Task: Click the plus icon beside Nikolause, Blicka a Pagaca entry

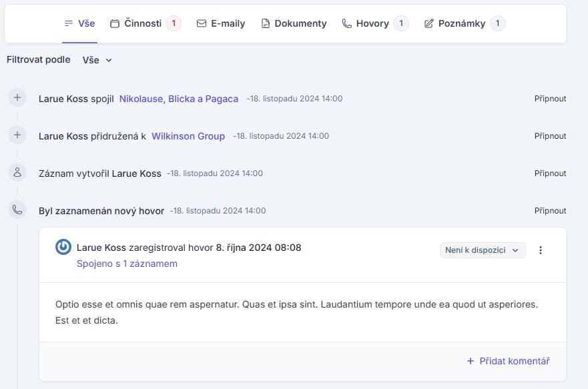Action: click(x=17, y=98)
